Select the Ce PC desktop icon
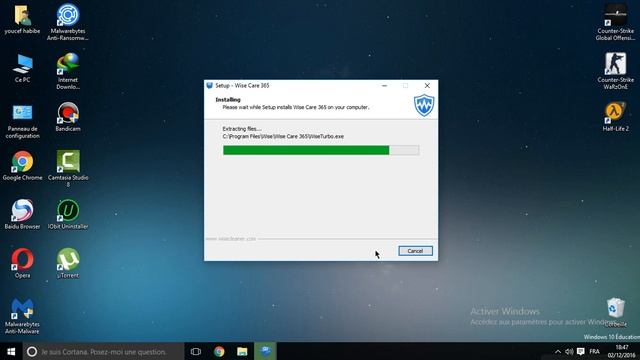This screenshot has width=640, height=360. click(x=22, y=68)
